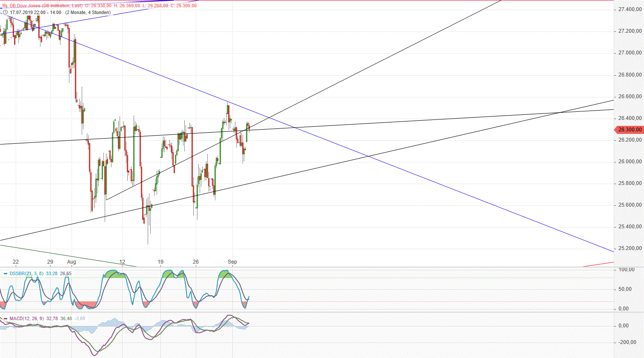Click the '26' date axis label
The height and width of the screenshot is (358, 644).
196,262
